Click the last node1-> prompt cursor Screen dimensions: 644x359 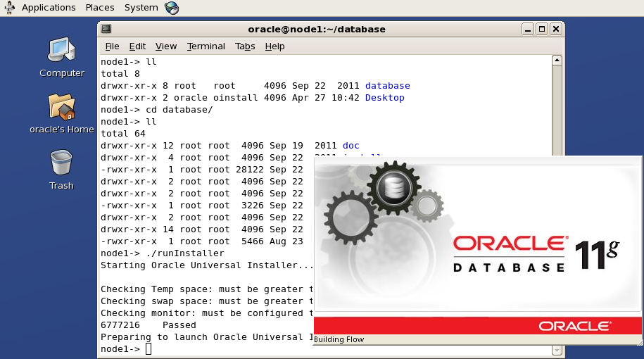(149, 349)
